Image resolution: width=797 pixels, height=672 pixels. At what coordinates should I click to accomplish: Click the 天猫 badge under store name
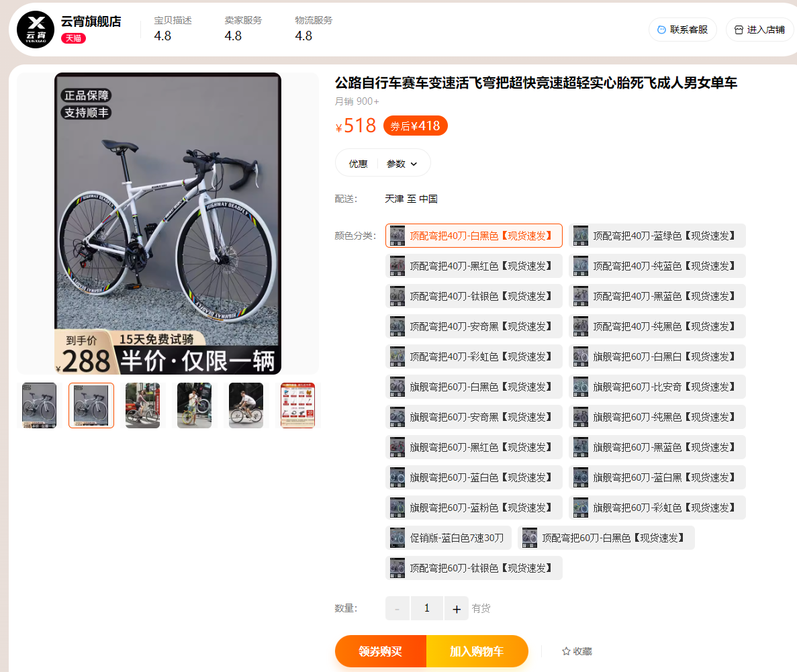tap(73, 38)
